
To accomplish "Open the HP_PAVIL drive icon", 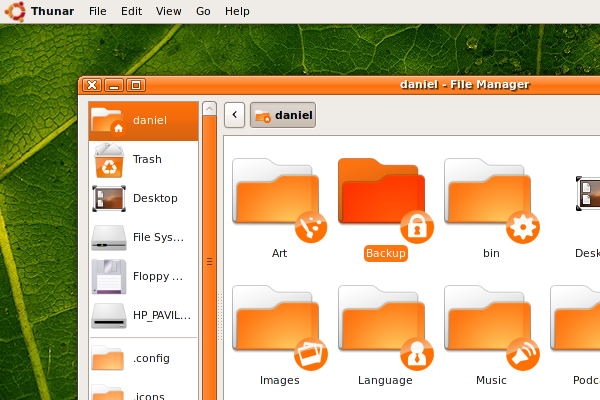I will click(109, 316).
